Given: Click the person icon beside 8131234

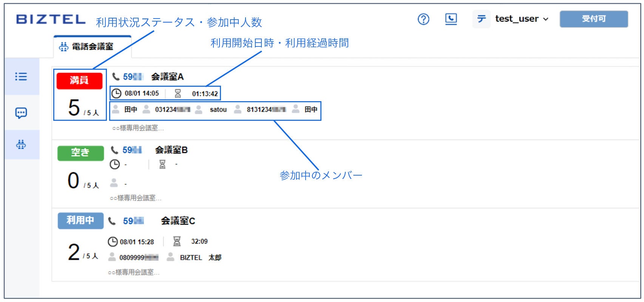Looking at the screenshot, I should tap(238, 109).
